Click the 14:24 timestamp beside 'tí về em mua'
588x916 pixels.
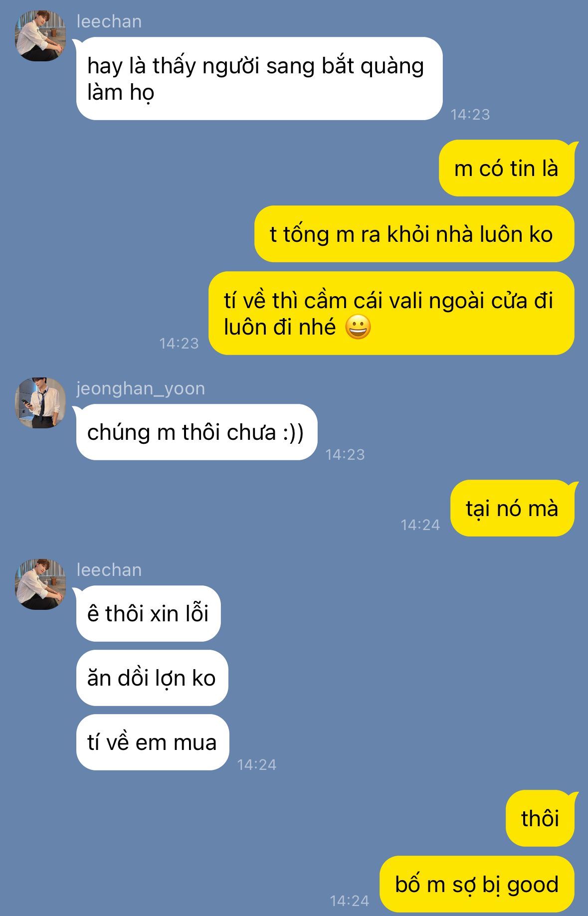[x=257, y=764]
